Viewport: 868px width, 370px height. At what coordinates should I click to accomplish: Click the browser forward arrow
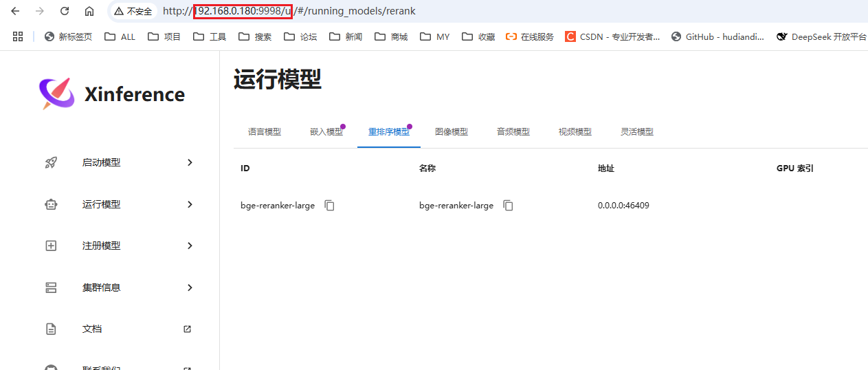[x=40, y=11]
